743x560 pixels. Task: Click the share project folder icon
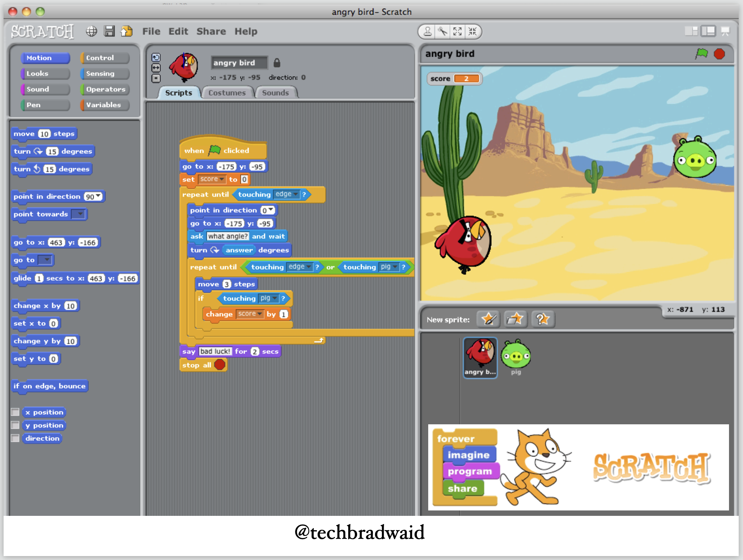(126, 32)
